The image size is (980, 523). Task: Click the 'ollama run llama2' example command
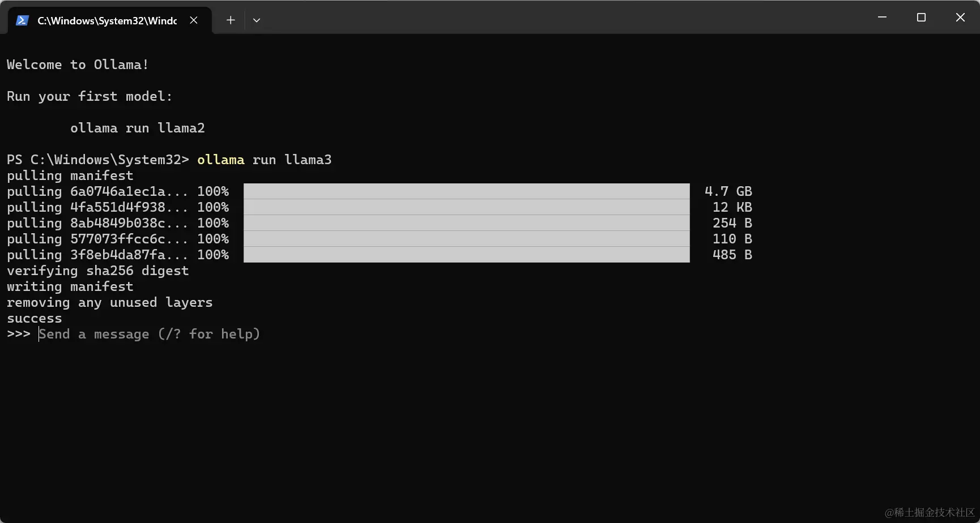(138, 128)
